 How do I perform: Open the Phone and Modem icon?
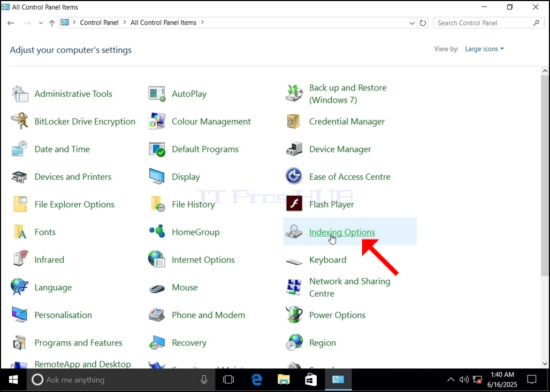pos(157,314)
